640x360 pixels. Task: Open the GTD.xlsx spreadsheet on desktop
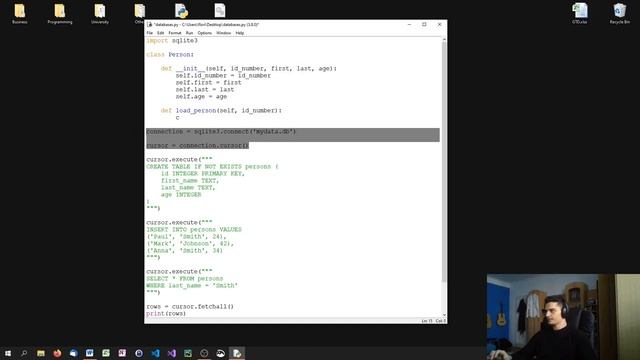pos(580,14)
